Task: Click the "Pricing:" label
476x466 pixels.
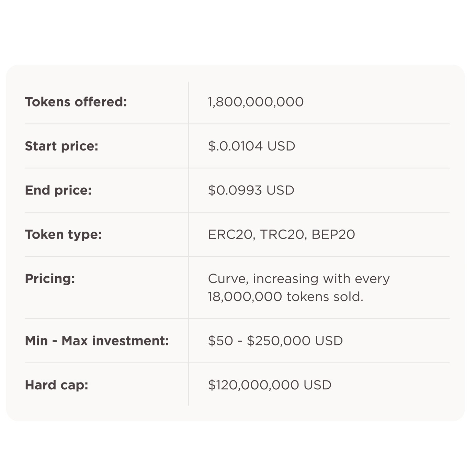Action: click(50, 279)
